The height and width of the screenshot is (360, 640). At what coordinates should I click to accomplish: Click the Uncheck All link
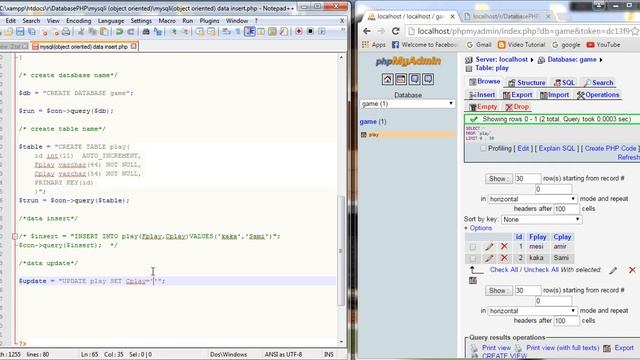pyautogui.click(x=541, y=269)
